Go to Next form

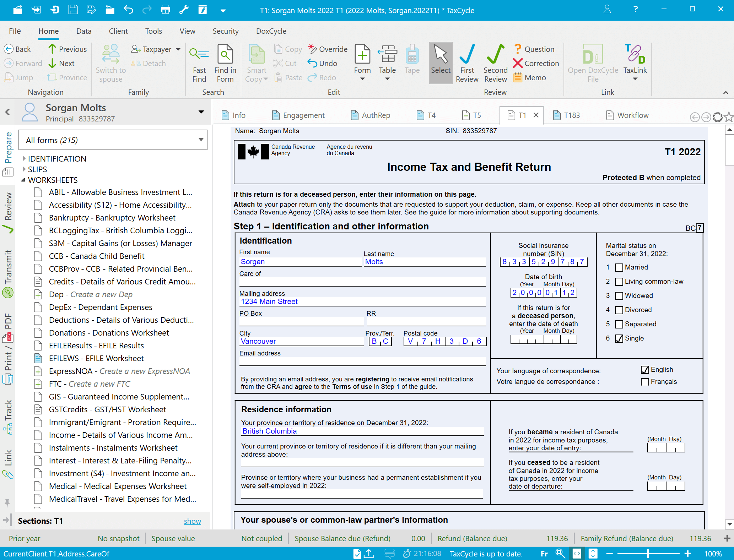[61, 63]
